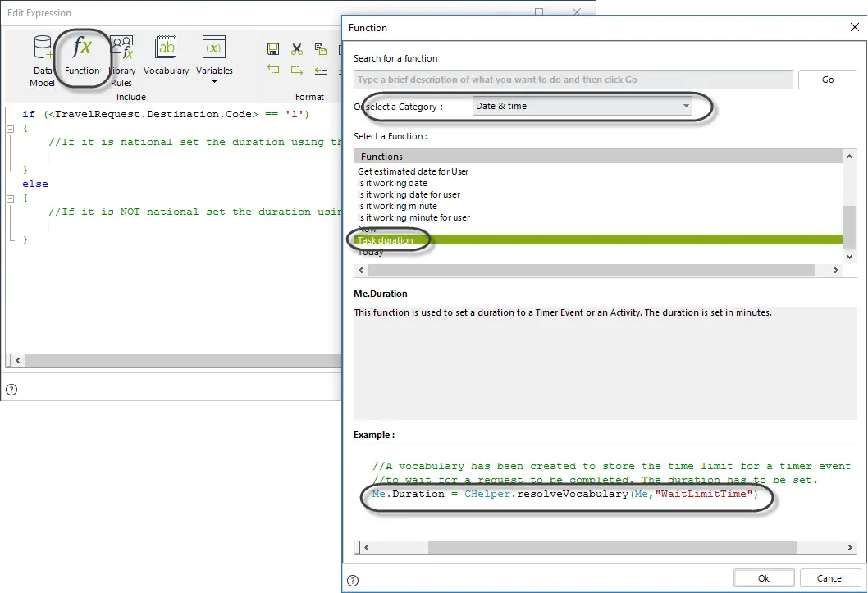The image size is (868, 593).
Task: Click Cancel in the Function dialog
Action: [830, 578]
